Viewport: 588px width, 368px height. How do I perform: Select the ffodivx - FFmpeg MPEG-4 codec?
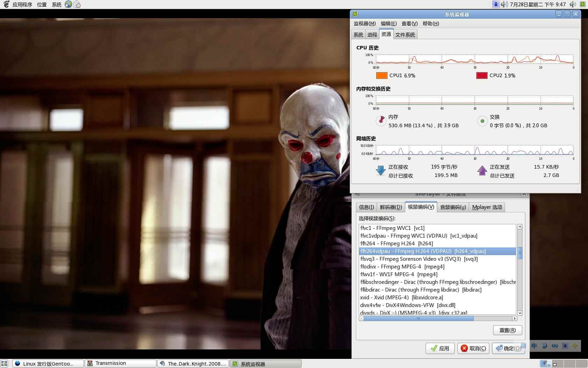pyautogui.click(x=437, y=266)
